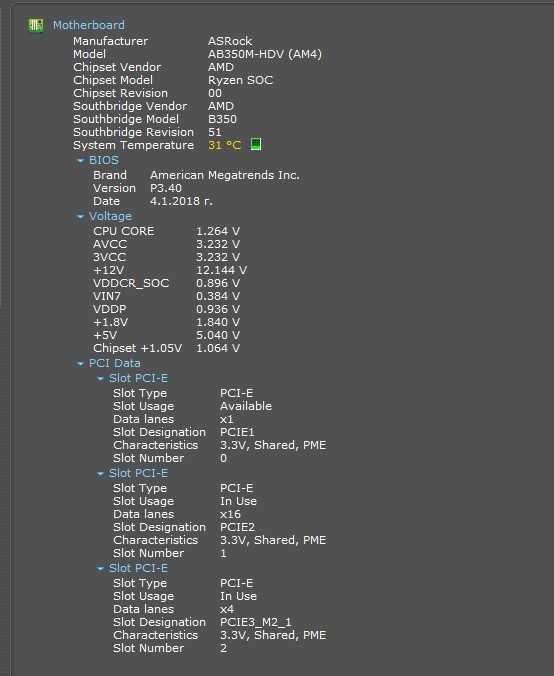Collapse the Slot PCI-E entry for PCIE1
Image resolution: width=554 pixels, height=676 pixels.
pos(100,379)
